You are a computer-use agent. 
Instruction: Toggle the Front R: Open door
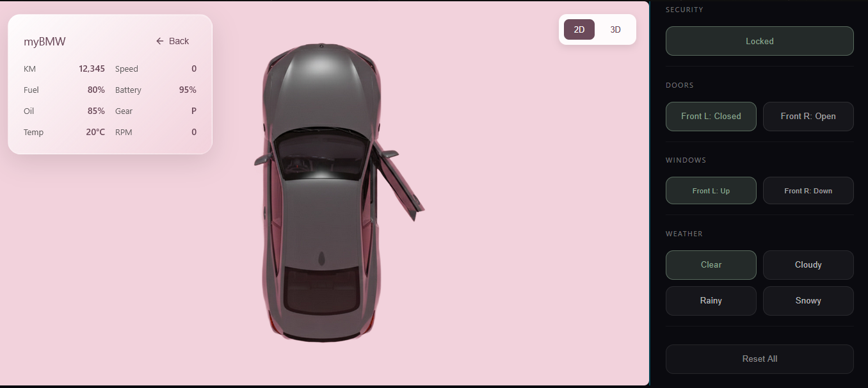(808, 117)
